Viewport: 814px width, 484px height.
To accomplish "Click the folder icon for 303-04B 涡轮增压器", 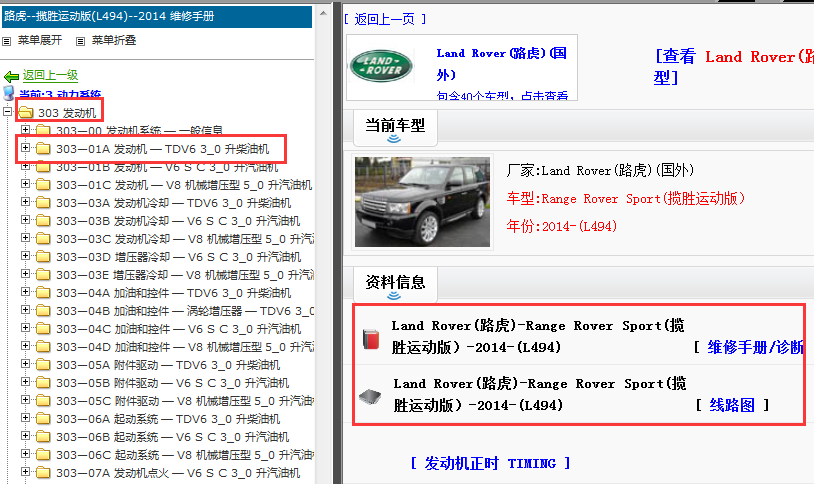I will 43,311.
